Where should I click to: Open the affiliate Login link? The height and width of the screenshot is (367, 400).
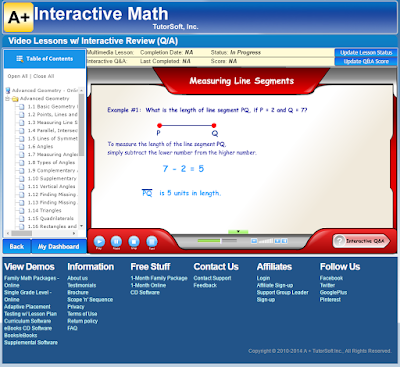263,278
